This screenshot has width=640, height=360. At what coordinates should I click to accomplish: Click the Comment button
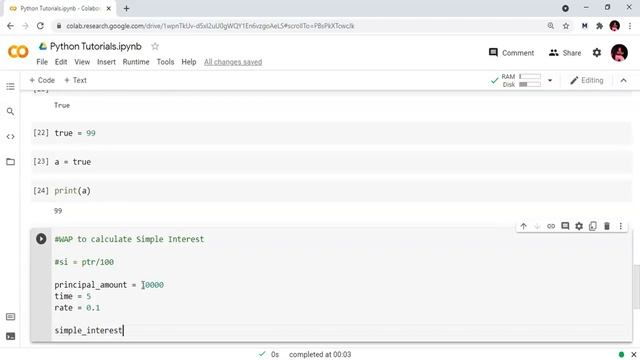[x=511, y=53]
